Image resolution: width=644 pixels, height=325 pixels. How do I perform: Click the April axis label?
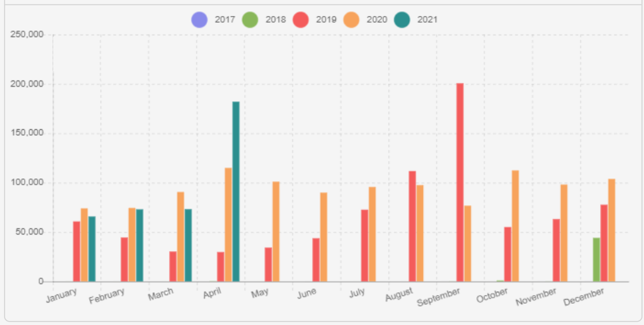[212, 293]
